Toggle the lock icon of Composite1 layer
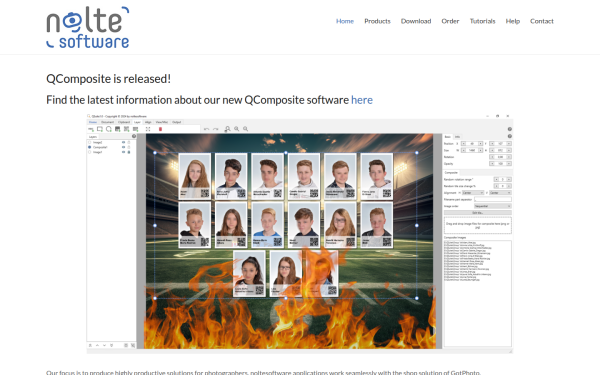The width and height of the screenshot is (600, 375). point(129,147)
